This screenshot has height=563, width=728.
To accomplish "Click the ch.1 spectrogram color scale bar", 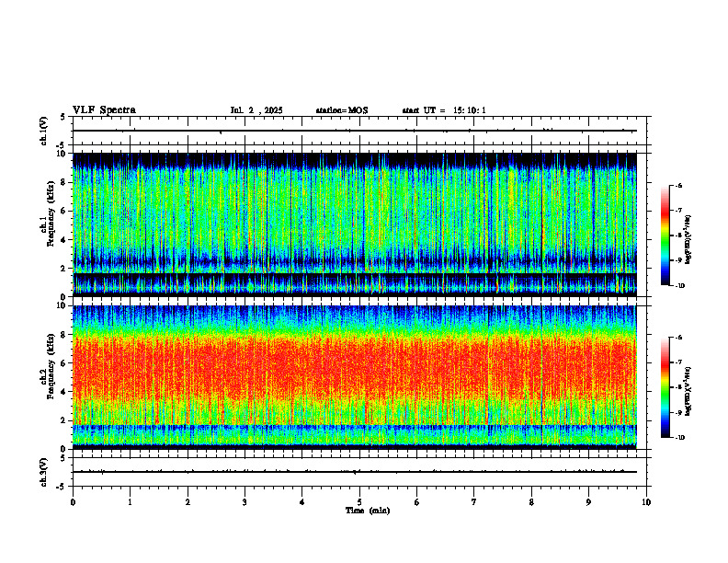I will pyautogui.click(x=665, y=236).
